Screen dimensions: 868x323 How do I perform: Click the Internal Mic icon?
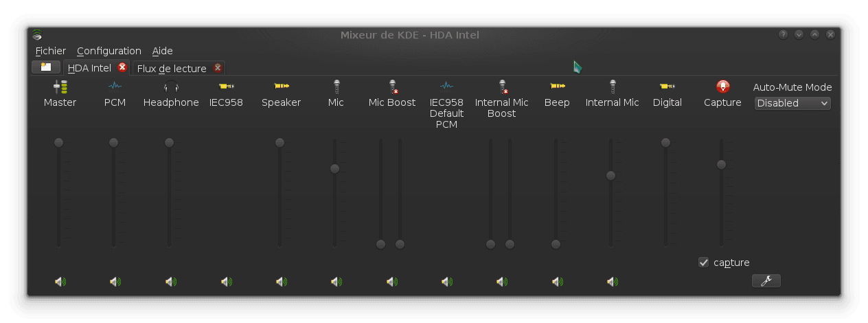tap(613, 87)
